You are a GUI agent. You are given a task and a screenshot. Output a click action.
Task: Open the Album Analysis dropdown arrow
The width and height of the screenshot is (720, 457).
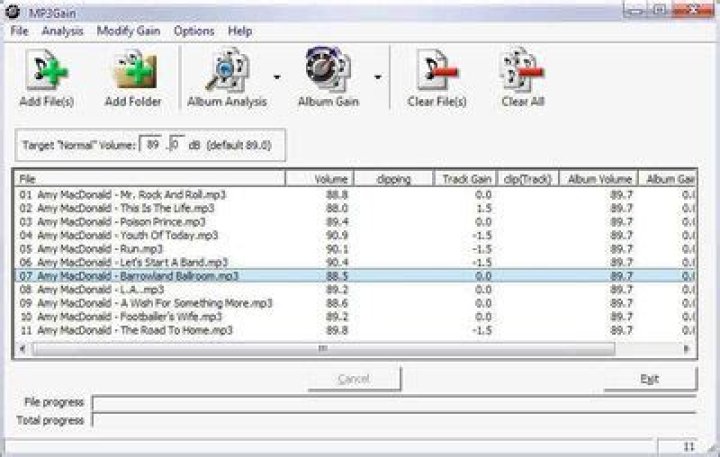277,77
